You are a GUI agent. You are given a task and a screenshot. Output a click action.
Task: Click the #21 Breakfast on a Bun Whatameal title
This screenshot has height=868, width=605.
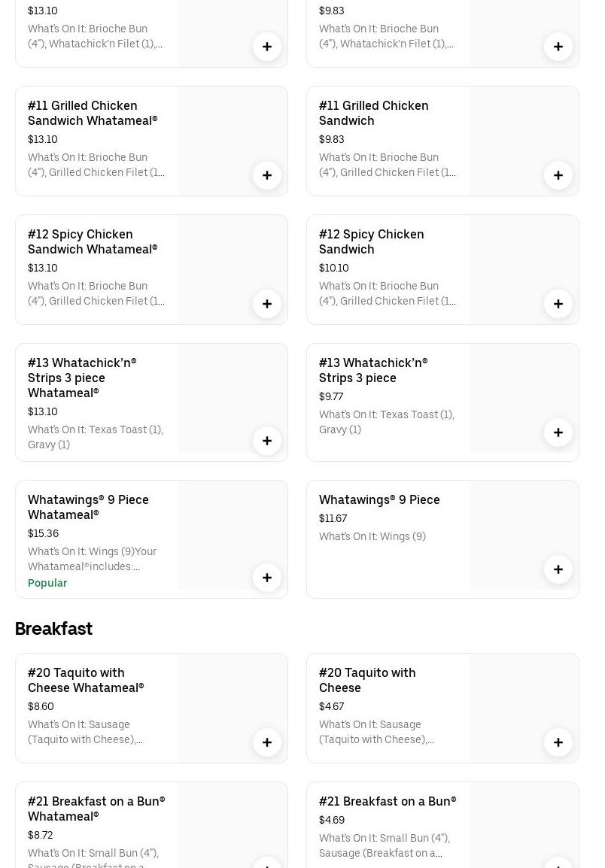(x=96, y=809)
